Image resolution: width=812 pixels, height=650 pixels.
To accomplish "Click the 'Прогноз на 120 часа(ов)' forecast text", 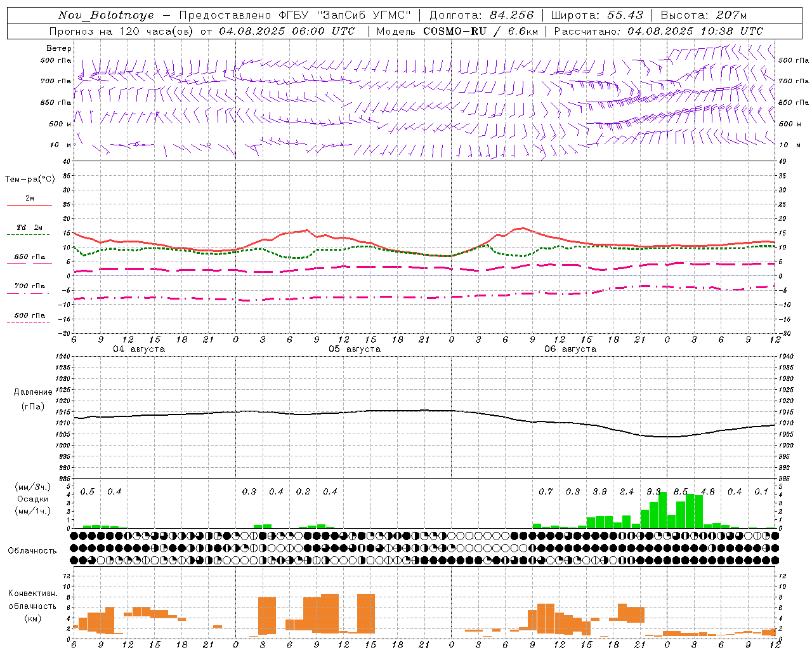I will point(122,31).
